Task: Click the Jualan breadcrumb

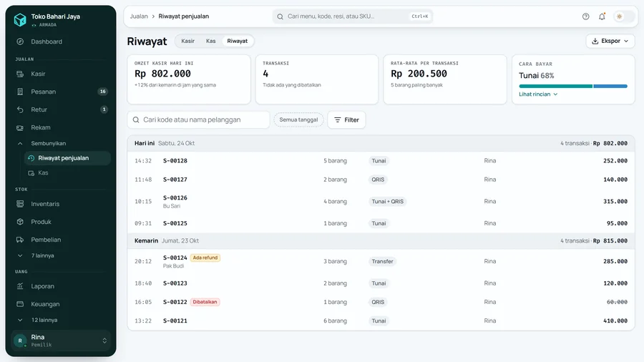Action: (139, 16)
